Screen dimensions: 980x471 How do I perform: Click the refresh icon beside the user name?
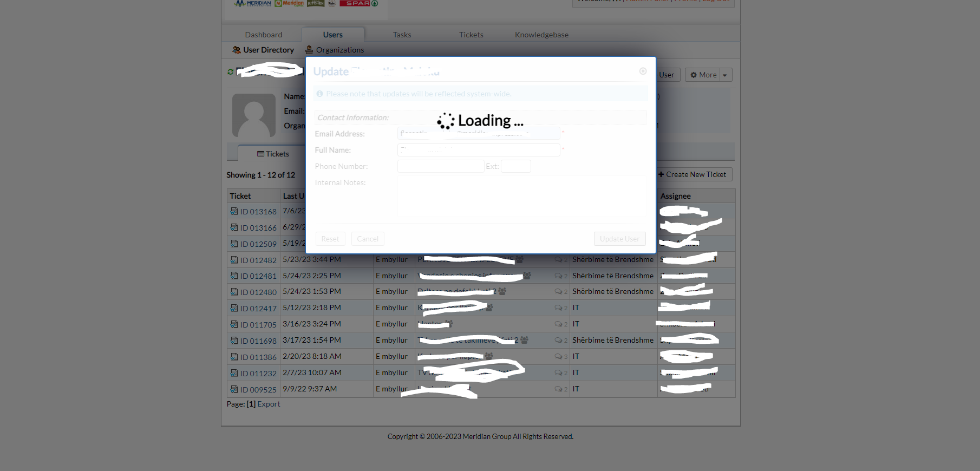pyautogui.click(x=231, y=72)
